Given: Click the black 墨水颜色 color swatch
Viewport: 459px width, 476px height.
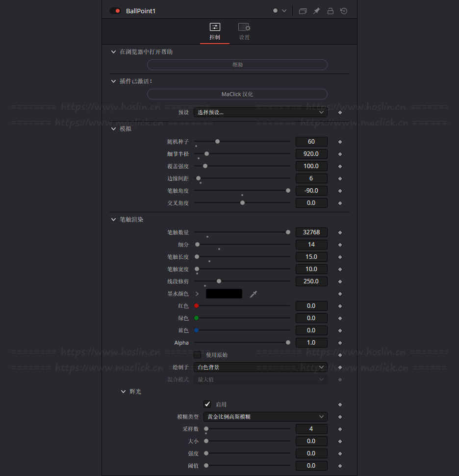Looking at the screenshot, I should [224, 294].
